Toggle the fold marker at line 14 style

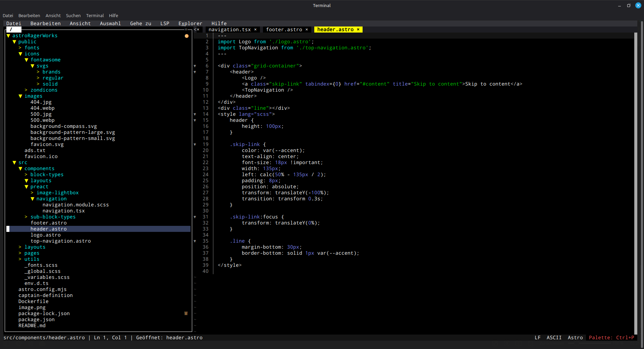pos(195,114)
